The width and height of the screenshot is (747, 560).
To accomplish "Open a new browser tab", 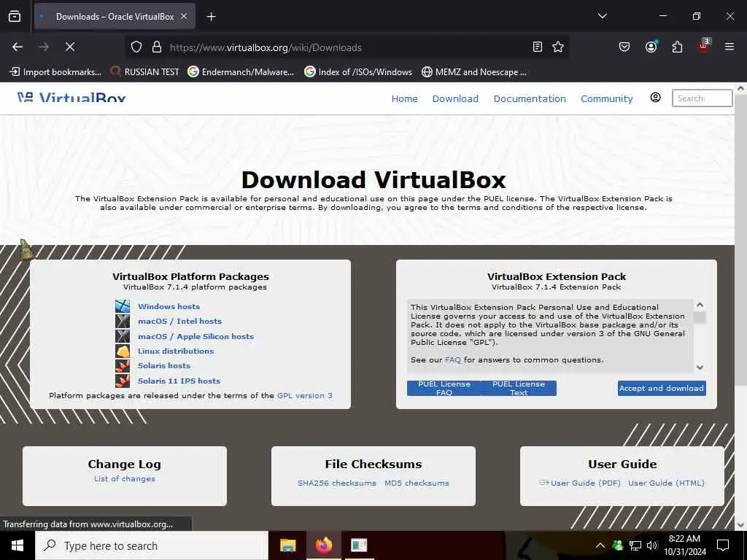I will 211,17.
